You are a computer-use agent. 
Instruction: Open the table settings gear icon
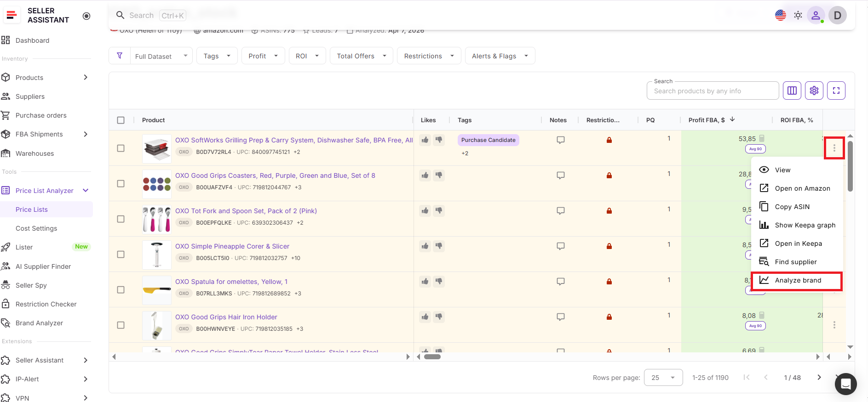coord(814,91)
